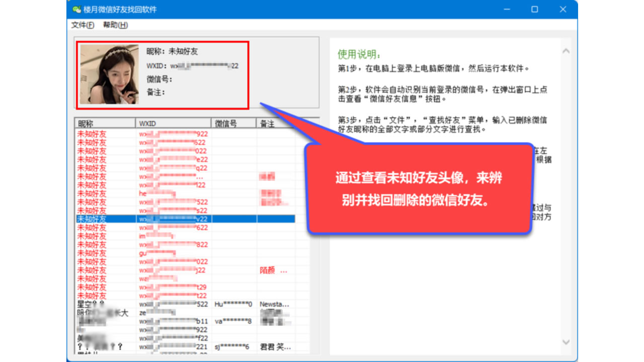Select the friend row with note 陌颜
Viewport: 644px width, 362px height.
coord(185,270)
